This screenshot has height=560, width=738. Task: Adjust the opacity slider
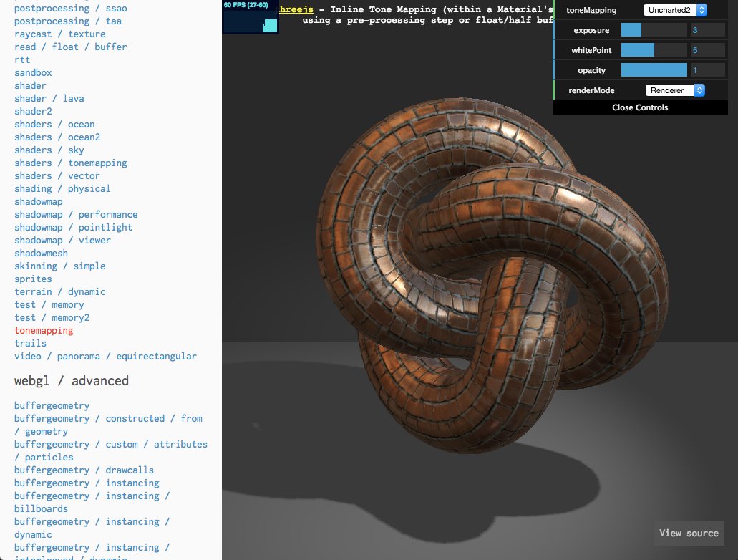[x=654, y=70]
